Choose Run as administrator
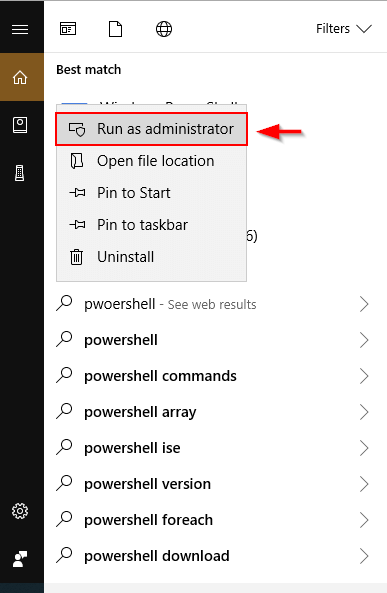This screenshot has height=593, width=387. point(151,129)
